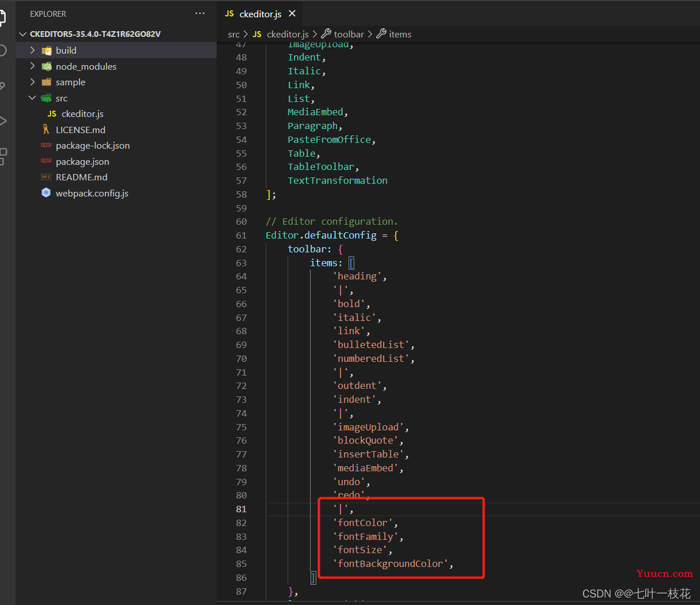Click the README.md markdown icon
Screen dimensions: 700x605
(46, 177)
